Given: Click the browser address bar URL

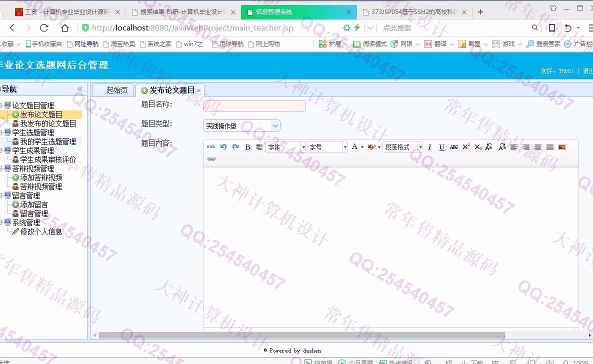Looking at the screenshot, I should (192, 27).
